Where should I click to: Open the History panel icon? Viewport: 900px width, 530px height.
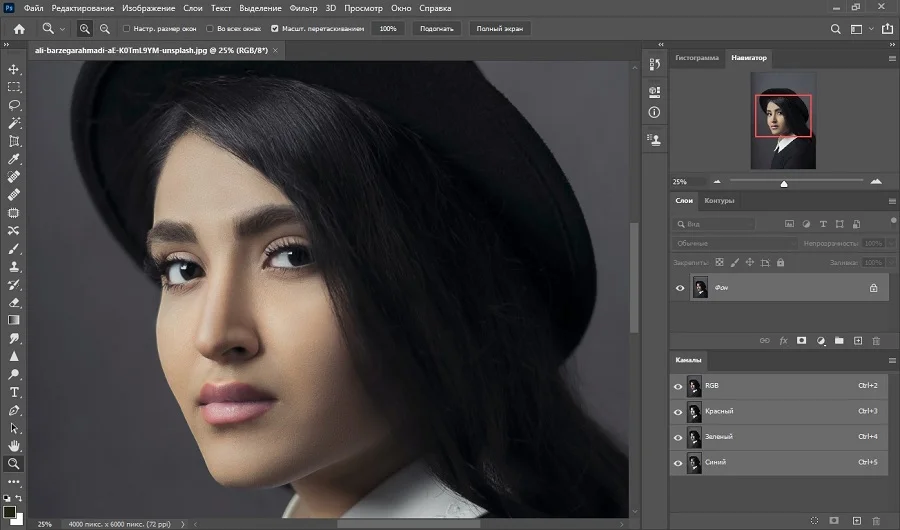click(654, 64)
